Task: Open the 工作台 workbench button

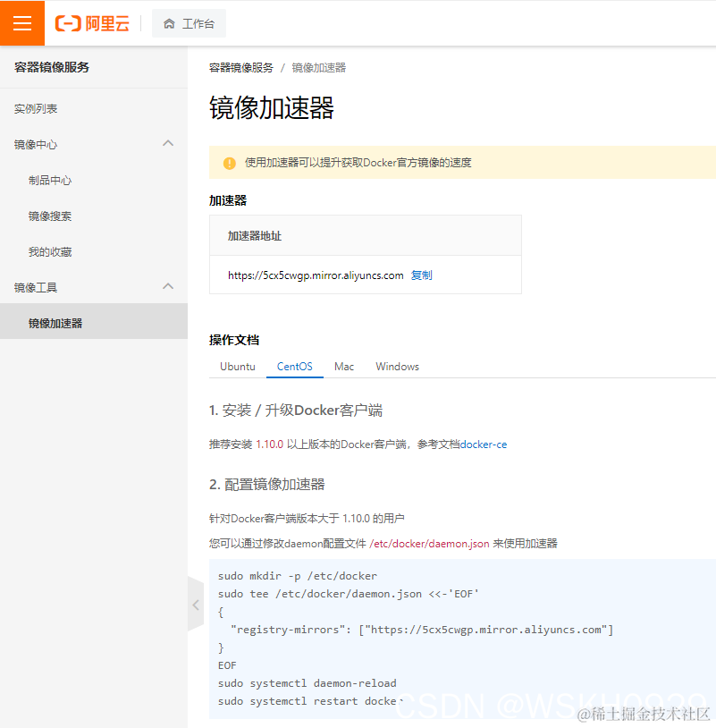Action: pyautogui.click(x=189, y=23)
